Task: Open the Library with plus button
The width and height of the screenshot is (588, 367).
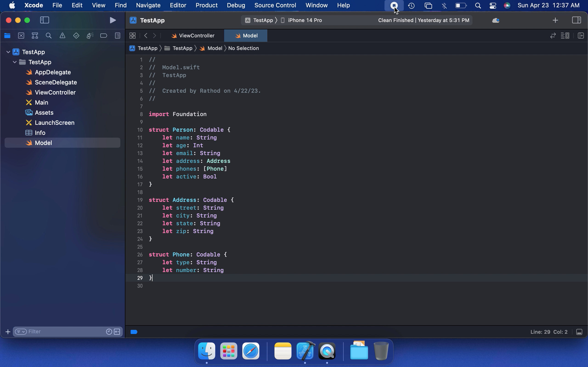Action: pyautogui.click(x=555, y=20)
